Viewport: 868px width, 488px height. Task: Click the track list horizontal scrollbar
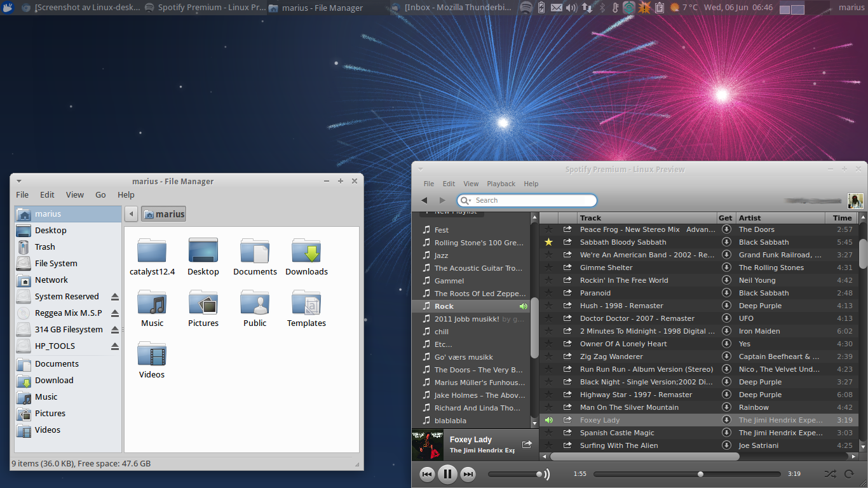(x=644, y=456)
